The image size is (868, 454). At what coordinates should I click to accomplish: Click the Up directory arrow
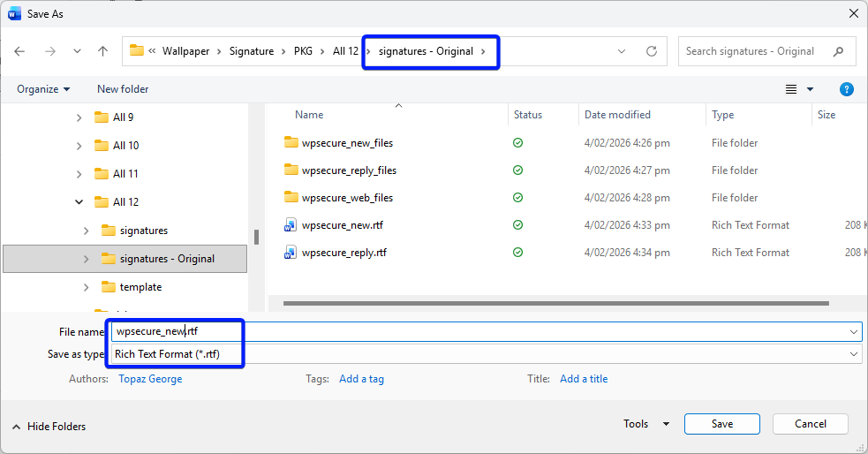click(x=102, y=51)
